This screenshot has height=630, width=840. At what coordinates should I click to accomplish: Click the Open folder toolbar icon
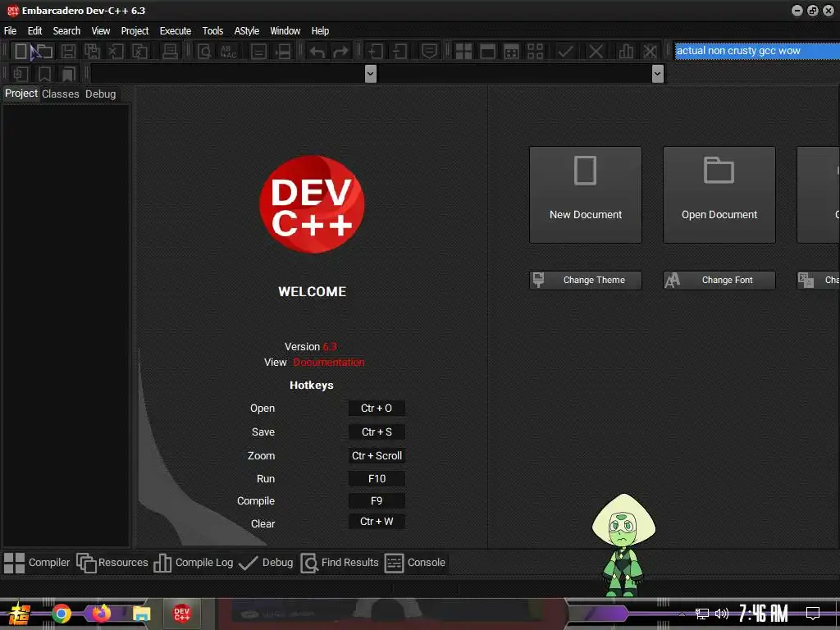[45, 52]
